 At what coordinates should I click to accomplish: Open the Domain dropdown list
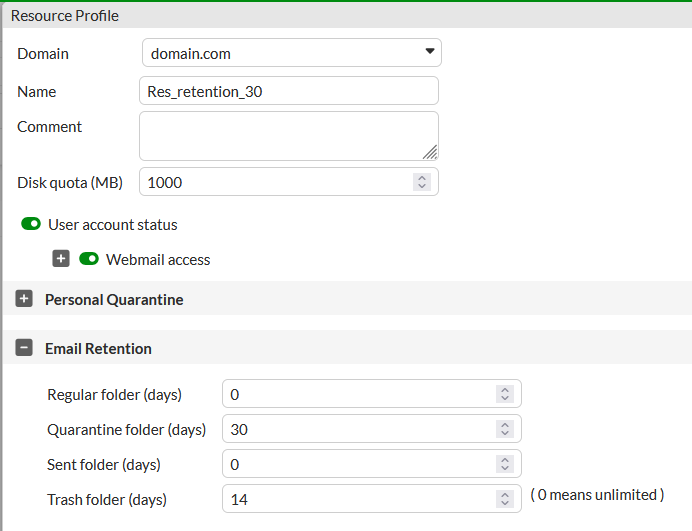[292, 53]
